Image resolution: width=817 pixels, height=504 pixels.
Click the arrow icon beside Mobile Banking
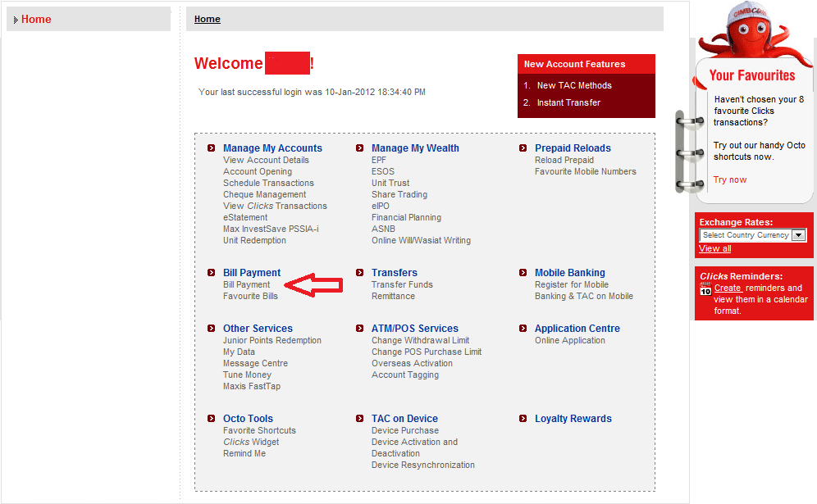click(x=523, y=272)
